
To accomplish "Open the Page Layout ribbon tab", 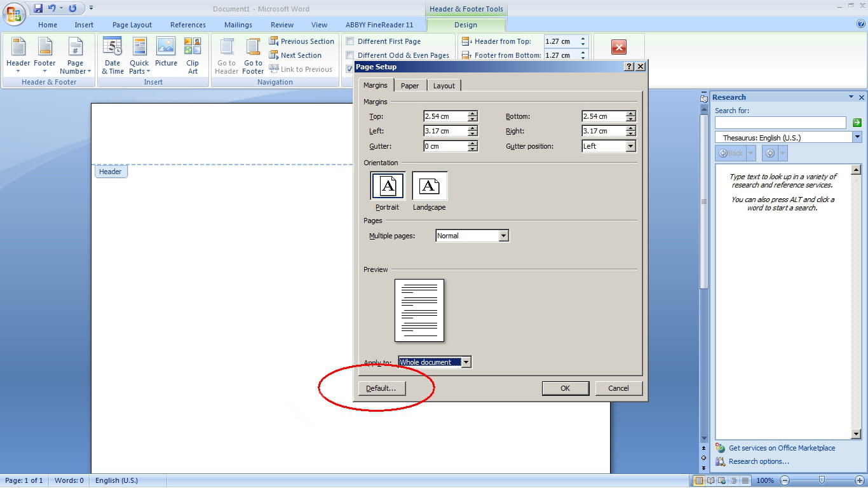I will tap(132, 25).
